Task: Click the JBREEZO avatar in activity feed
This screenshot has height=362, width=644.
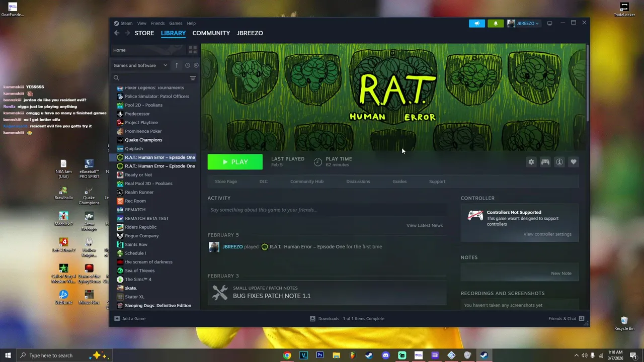Action: (x=214, y=247)
